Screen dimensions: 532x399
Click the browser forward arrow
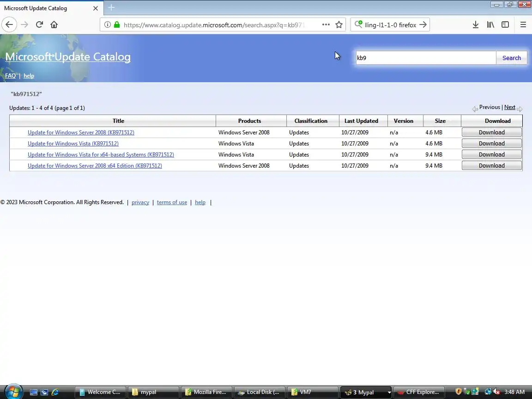[x=24, y=24]
